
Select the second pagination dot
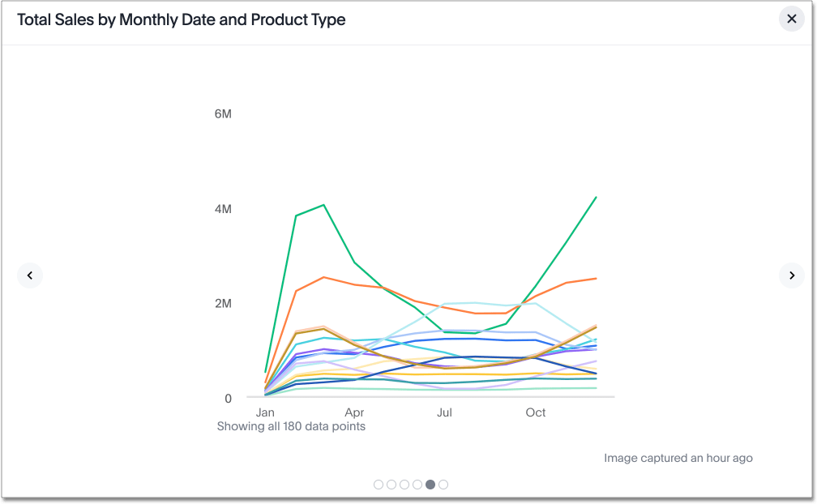click(391, 485)
